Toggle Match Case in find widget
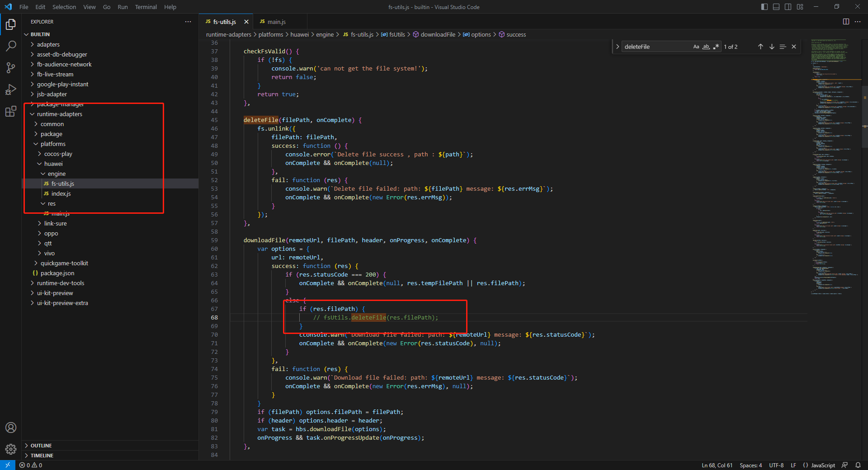Screen dimensions: 868x470 (x=696, y=47)
